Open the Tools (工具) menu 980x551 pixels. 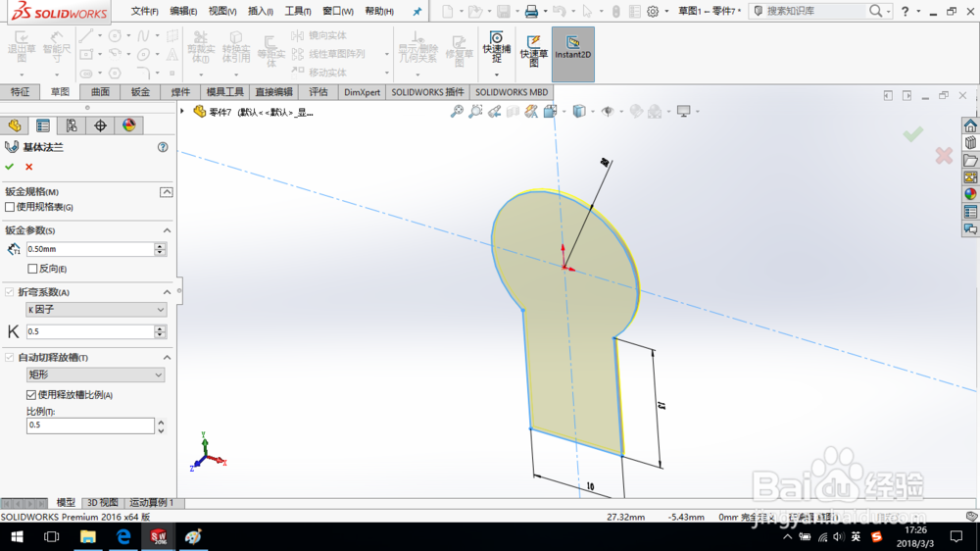[298, 11]
